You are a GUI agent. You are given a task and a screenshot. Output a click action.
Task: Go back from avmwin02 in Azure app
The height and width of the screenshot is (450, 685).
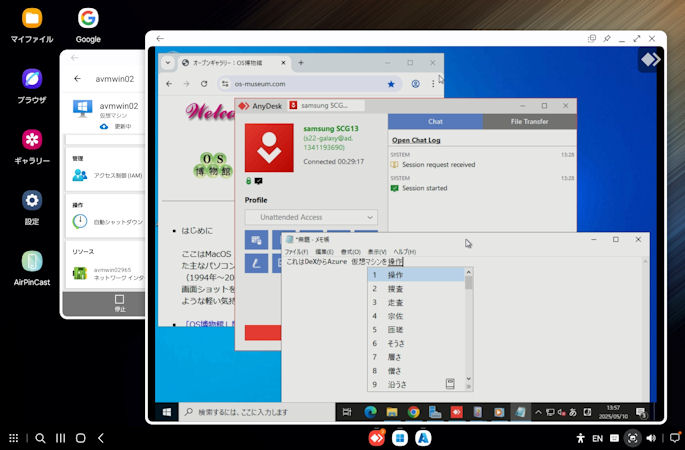pyautogui.click(x=77, y=79)
